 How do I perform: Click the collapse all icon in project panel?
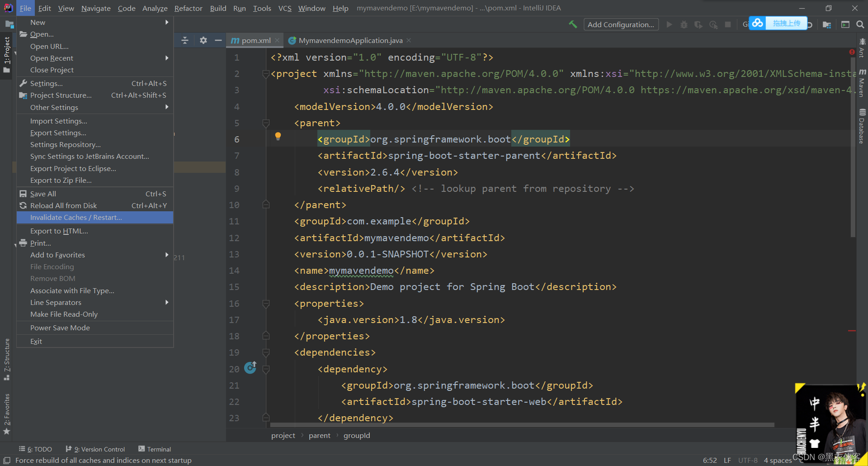tap(185, 40)
